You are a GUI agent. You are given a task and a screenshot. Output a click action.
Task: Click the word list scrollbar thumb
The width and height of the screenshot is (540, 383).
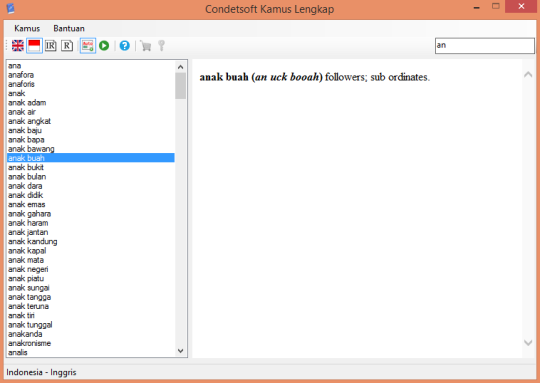(x=180, y=86)
